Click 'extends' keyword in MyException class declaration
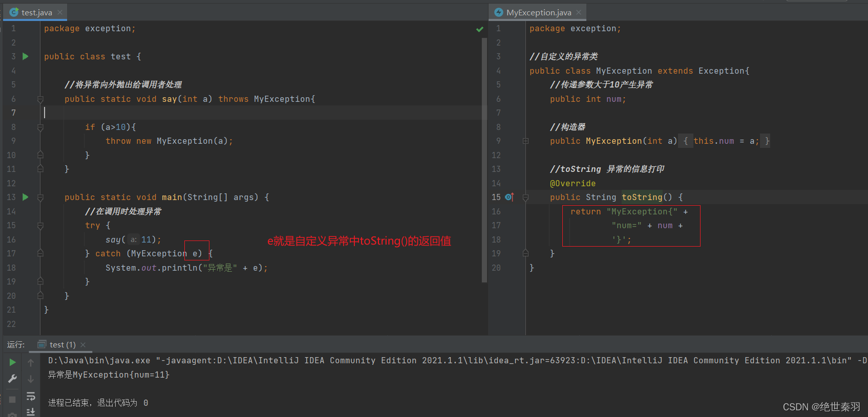Image resolution: width=868 pixels, height=417 pixels. coord(675,71)
